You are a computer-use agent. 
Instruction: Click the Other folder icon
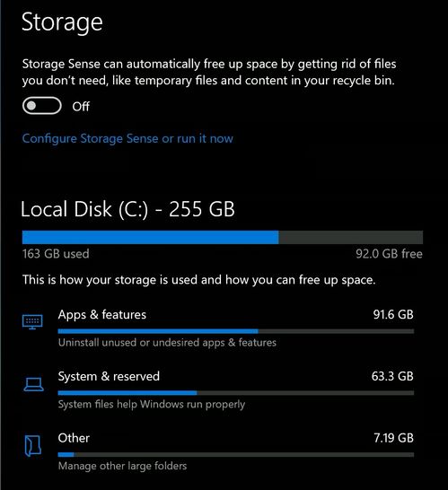click(33, 446)
